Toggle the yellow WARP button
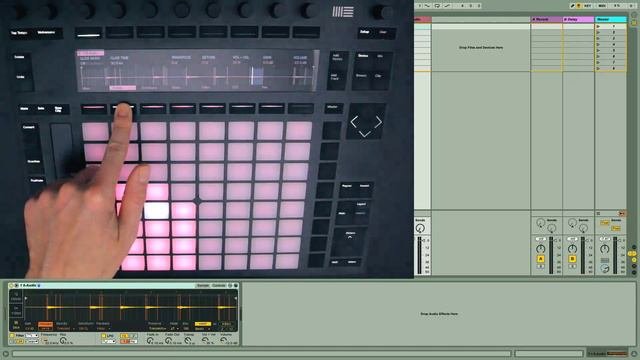This screenshot has width=640, height=360. click(203, 324)
